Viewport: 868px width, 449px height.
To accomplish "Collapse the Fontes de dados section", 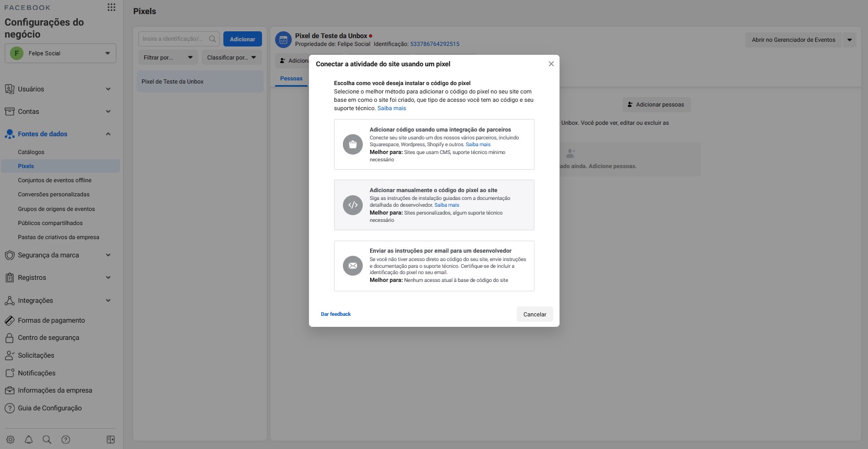I will point(108,134).
